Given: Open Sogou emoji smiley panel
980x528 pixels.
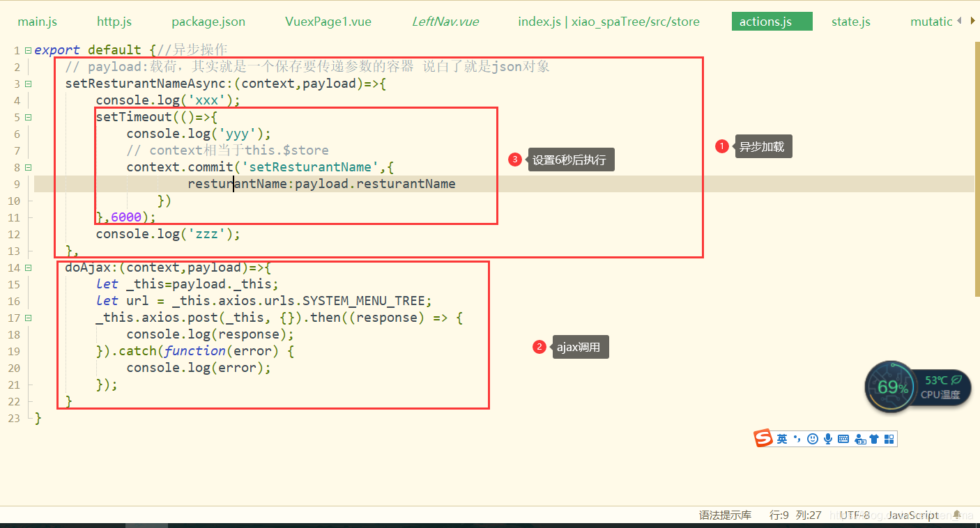Looking at the screenshot, I should [x=813, y=439].
